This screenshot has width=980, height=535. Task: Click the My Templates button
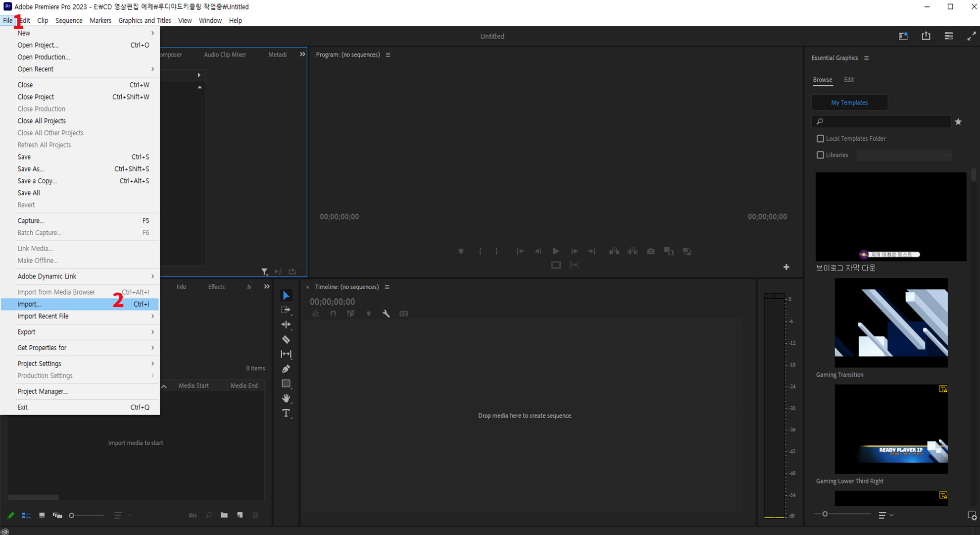(849, 103)
